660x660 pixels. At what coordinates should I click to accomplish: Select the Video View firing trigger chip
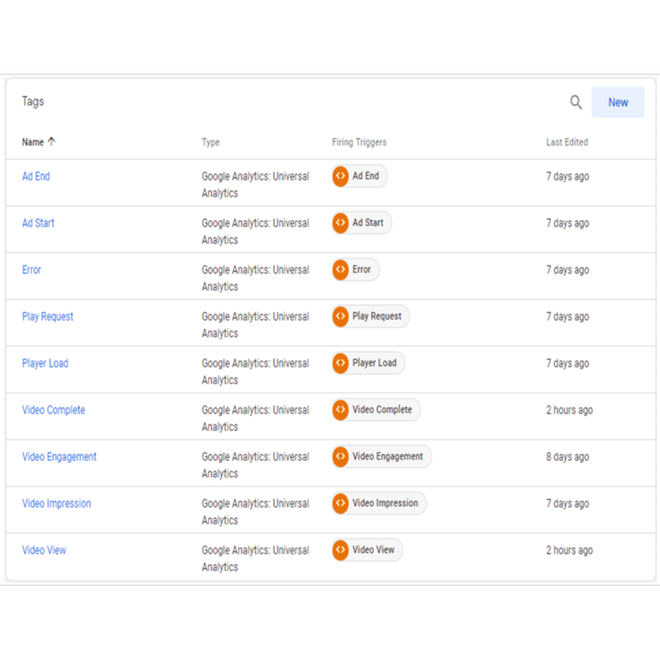point(373,550)
